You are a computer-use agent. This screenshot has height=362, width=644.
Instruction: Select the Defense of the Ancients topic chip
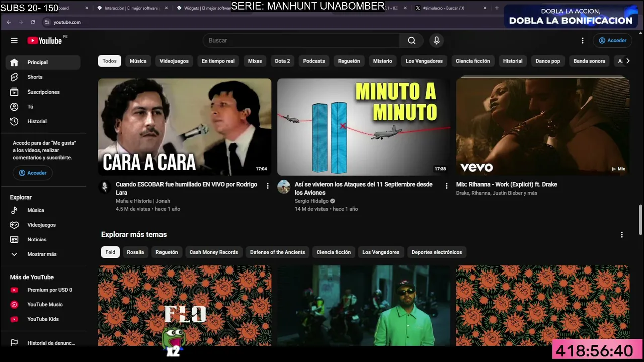click(x=277, y=252)
